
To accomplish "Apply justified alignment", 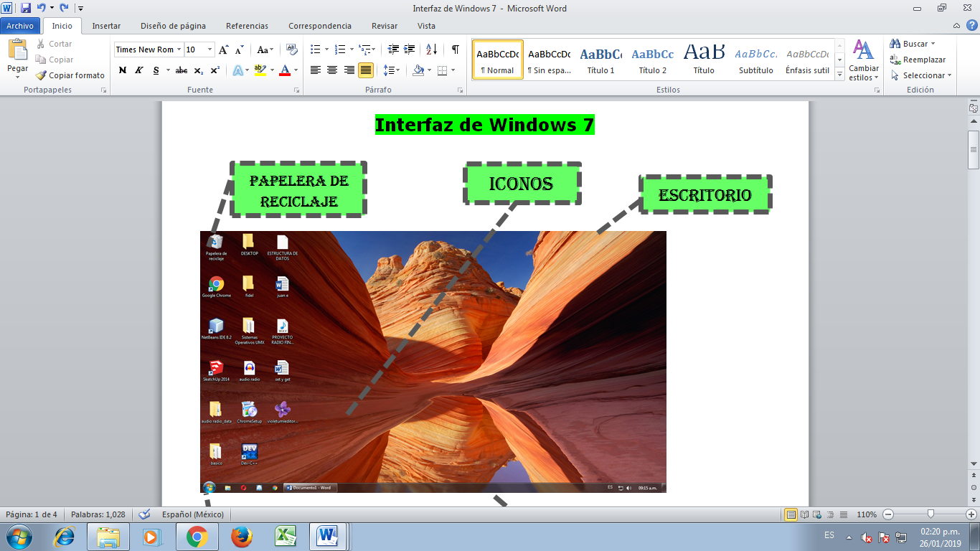I will tap(366, 70).
